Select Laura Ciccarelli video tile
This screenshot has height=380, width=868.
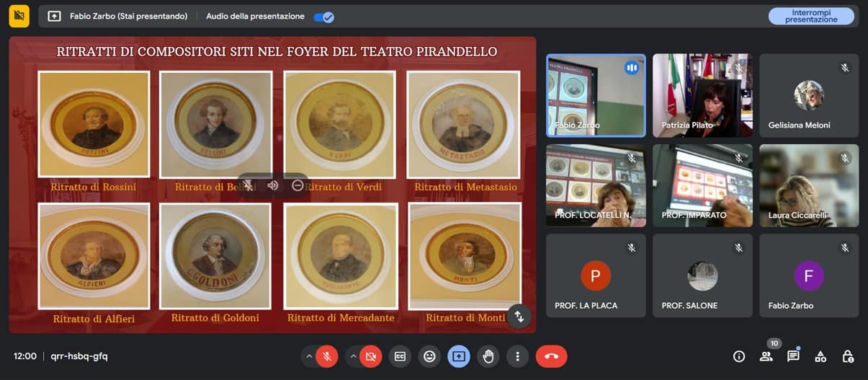click(809, 185)
